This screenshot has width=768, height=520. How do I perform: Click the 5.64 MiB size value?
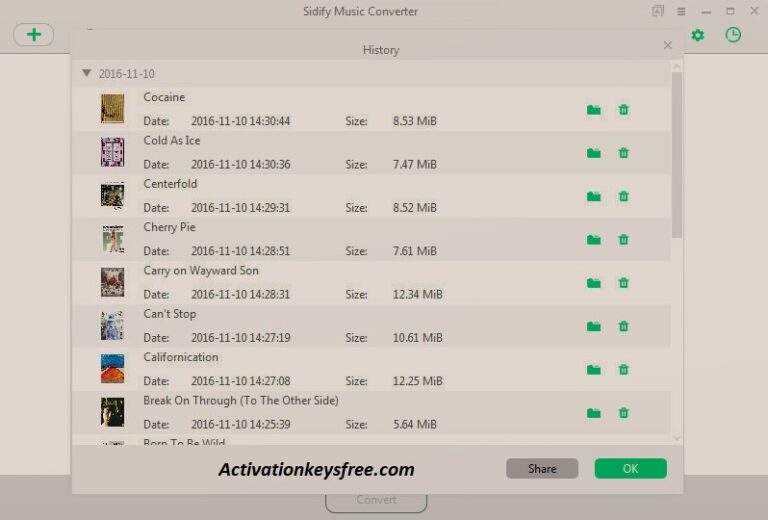414,425
